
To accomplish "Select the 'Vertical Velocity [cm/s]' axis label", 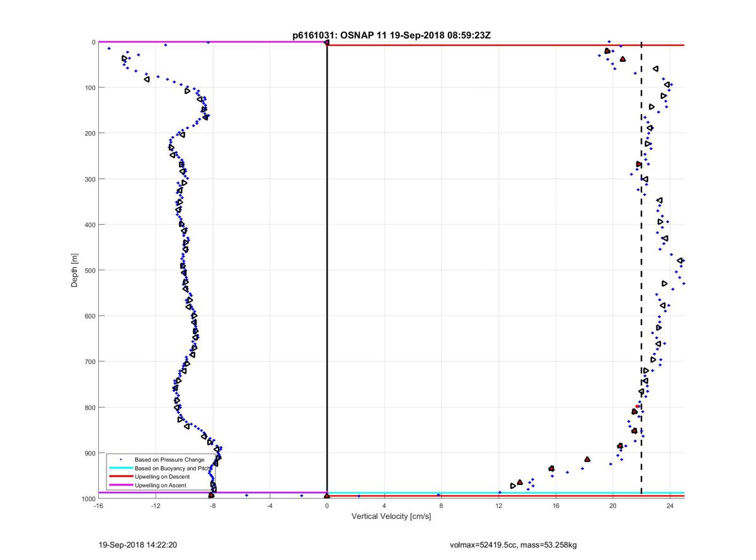I will pyautogui.click(x=391, y=516).
